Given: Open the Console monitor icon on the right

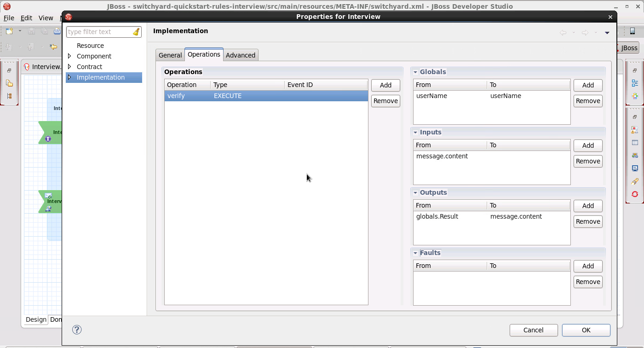Looking at the screenshot, I should (x=635, y=168).
